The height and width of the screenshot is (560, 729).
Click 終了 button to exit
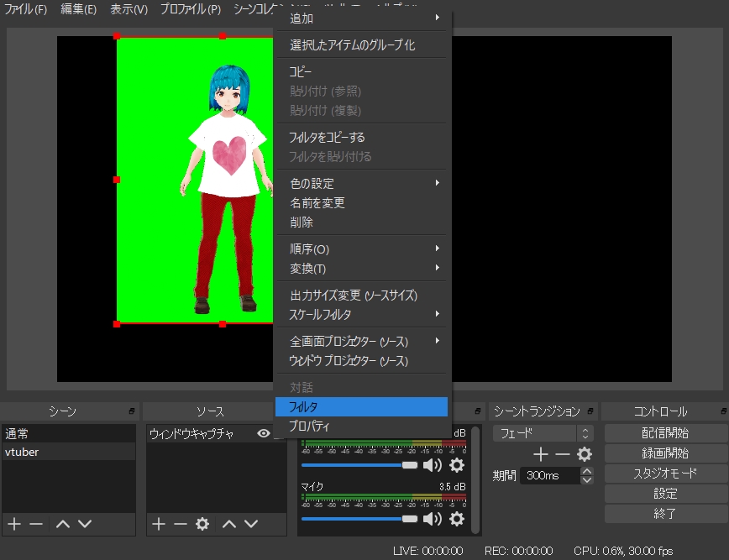[666, 514]
